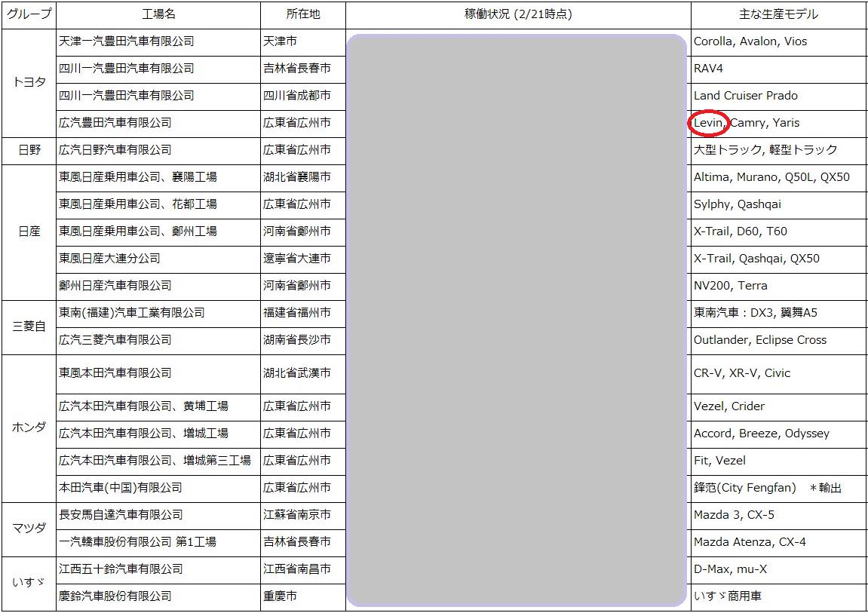Select the 日産 group cell
The image size is (868, 613).
29,232
